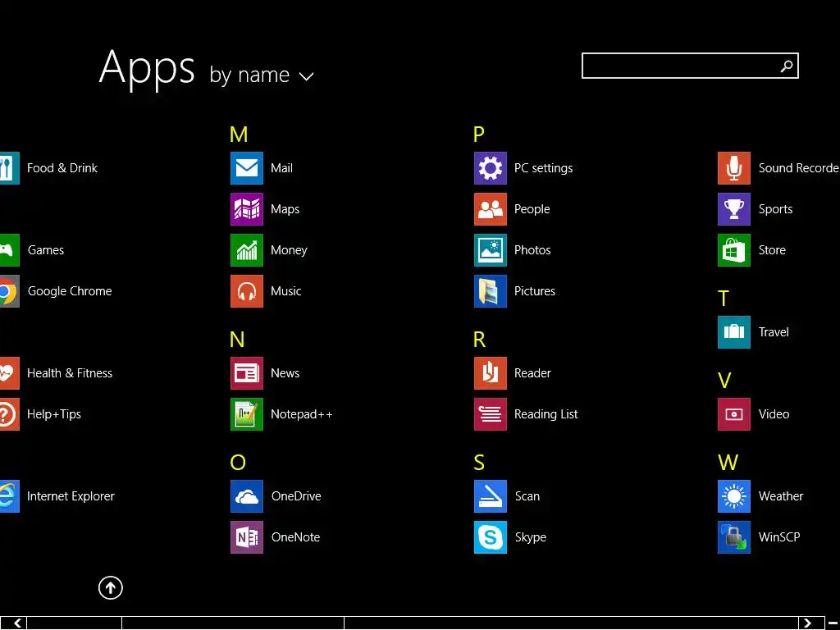840x630 pixels.
Task: Select the T group letter header
Action: tap(724, 299)
